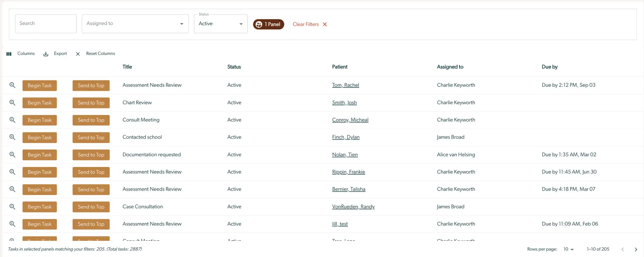Send Documentation requested task to top
644x257 pixels.
point(91,155)
